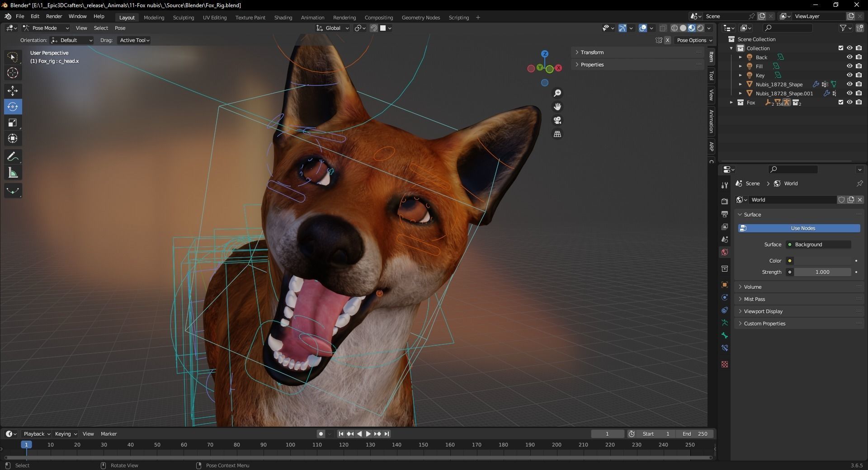Image resolution: width=868 pixels, height=470 pixels.
Task: Expand the Volume panel
Action: click(x=752, y=287)
